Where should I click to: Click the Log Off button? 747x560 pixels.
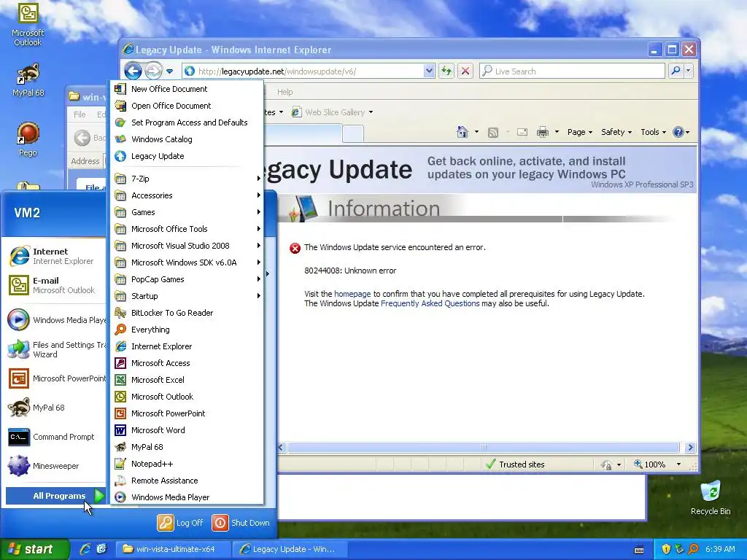[181, 523]
